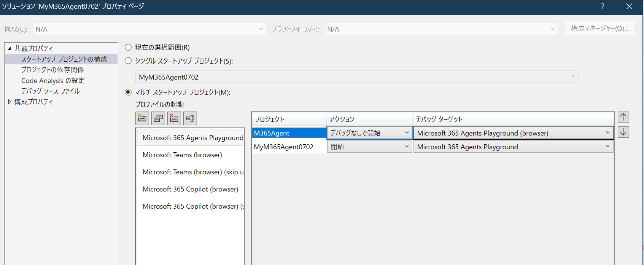Open single startup project MyM365Agent0702 dropdown
This screenshot has width=644, height=265.
[x=357, y=77]
